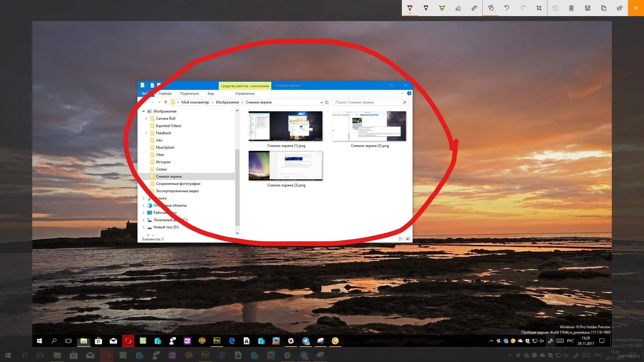Expand the Музыка folder in sidebar
644x362 pixels.
[144, 198]
